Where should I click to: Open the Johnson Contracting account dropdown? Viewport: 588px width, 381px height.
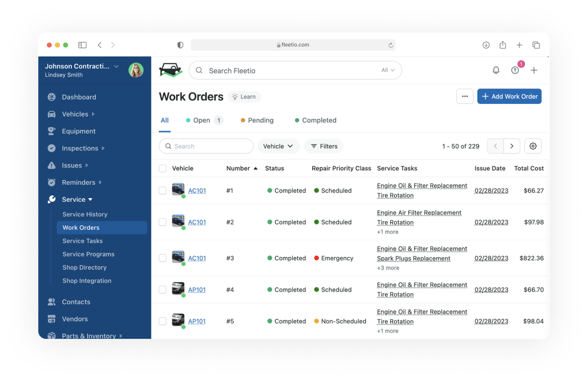pos(116,66)
